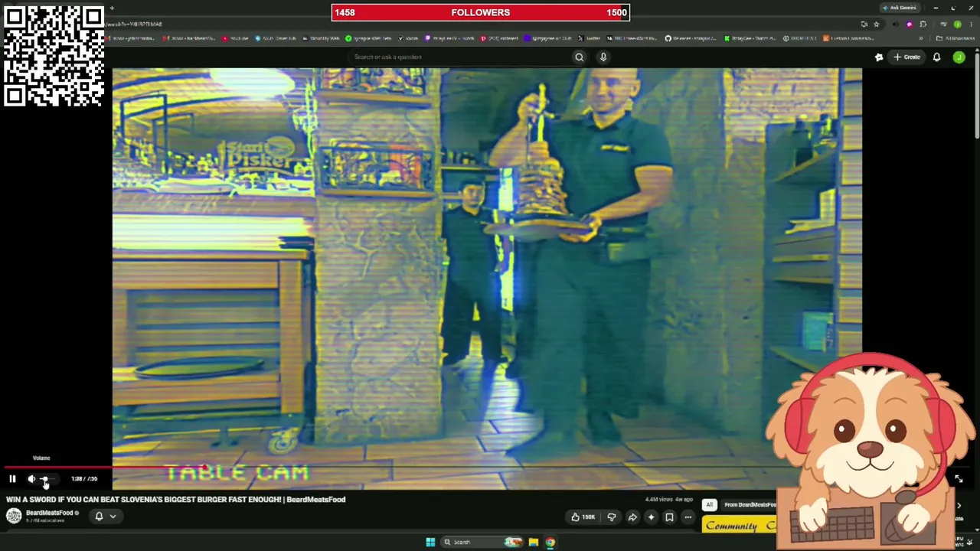980x551 pixels.
Task: Open the Create menu
Action: (x=906, y=57)
